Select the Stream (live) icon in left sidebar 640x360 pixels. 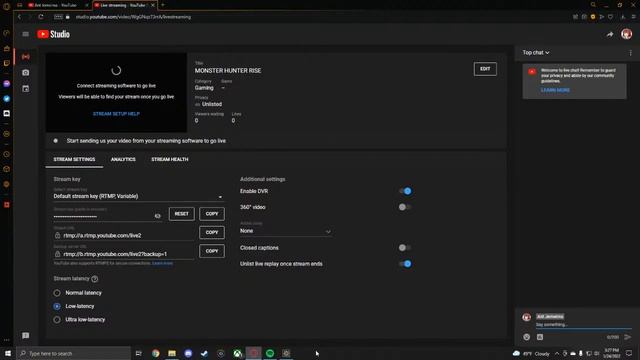click(26, 56)
